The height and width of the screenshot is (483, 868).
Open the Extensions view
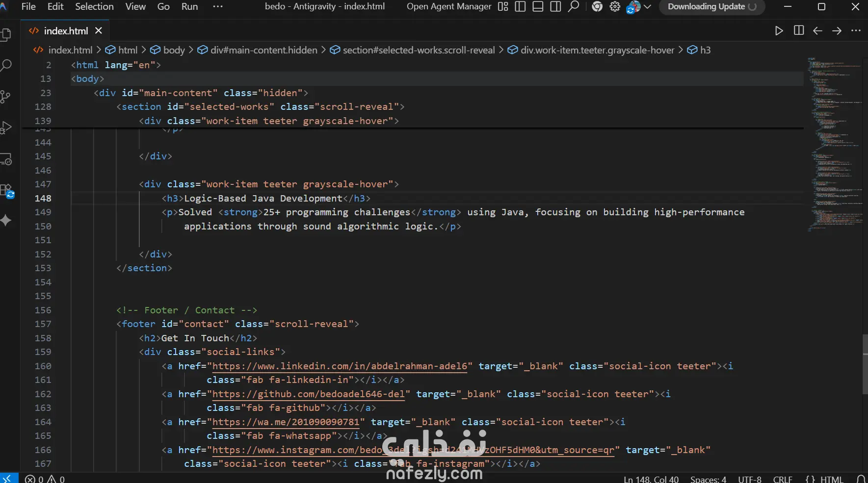pos(6,191)
